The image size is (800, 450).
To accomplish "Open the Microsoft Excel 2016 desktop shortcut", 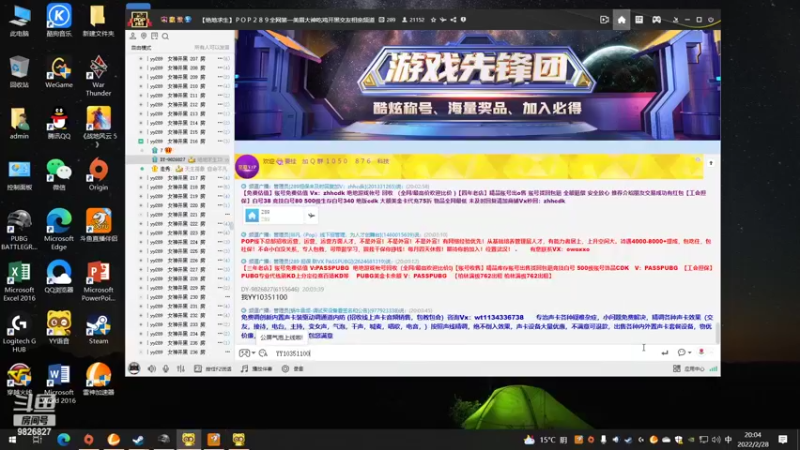I will point(19,281).
